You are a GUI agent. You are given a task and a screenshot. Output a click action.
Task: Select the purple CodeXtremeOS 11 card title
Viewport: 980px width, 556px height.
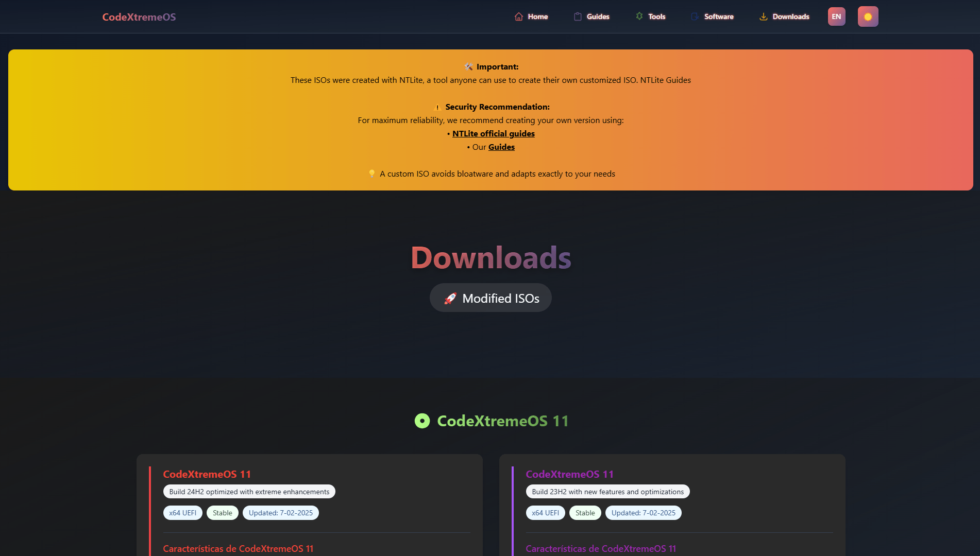570,474
